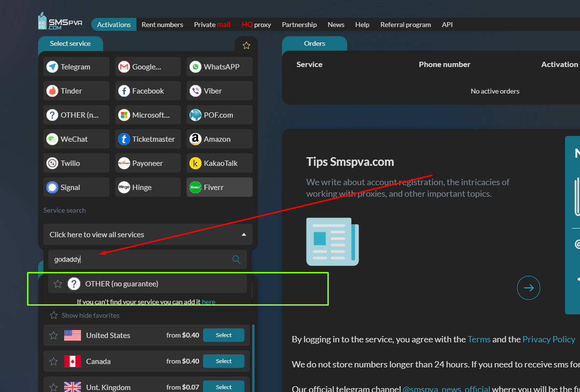The width and height of the screenshot is (580, 392).
Task: Click the SMSPVA.com logo
Action: 60,21
